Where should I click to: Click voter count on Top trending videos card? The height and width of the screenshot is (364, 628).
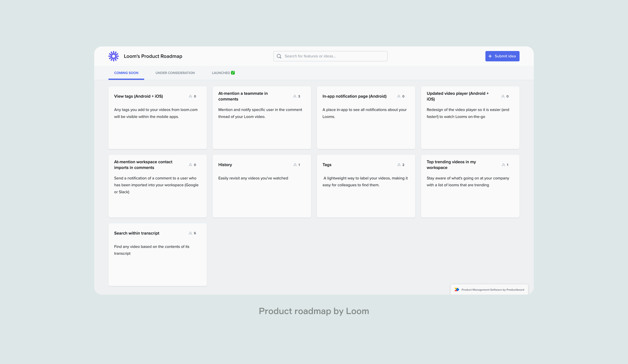click(x=507, y=164)
